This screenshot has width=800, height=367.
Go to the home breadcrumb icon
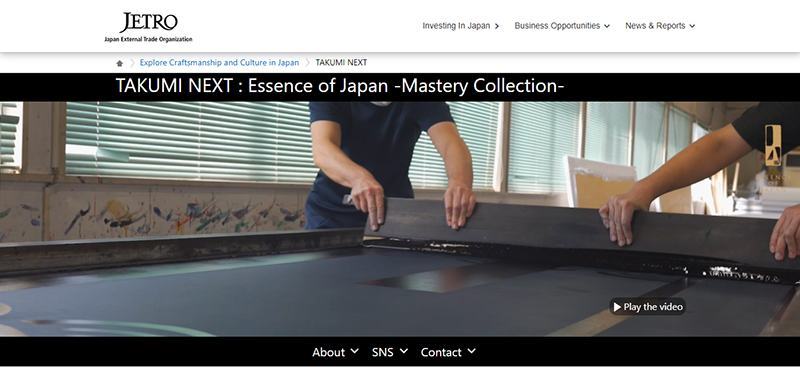(x=119, y=63)
